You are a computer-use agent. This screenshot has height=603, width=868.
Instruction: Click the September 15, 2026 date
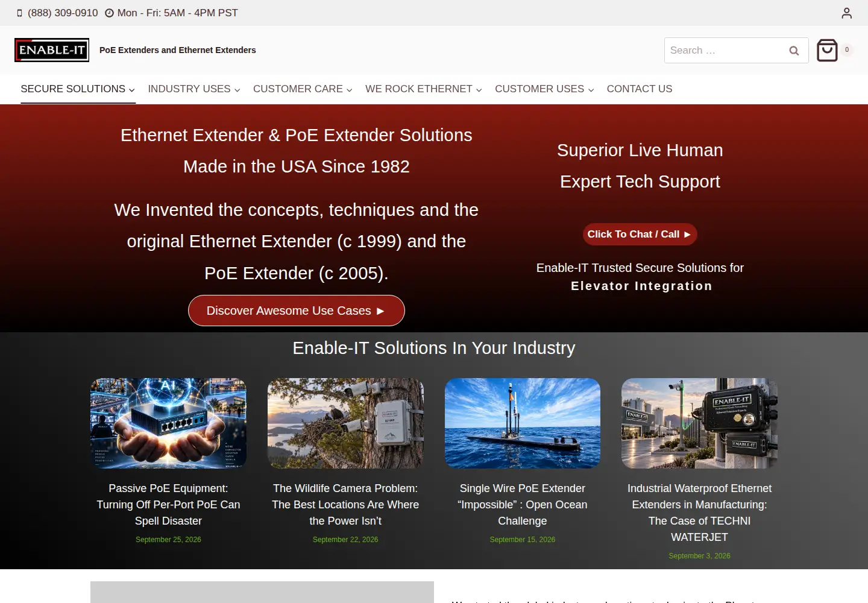tap(523, 540)
